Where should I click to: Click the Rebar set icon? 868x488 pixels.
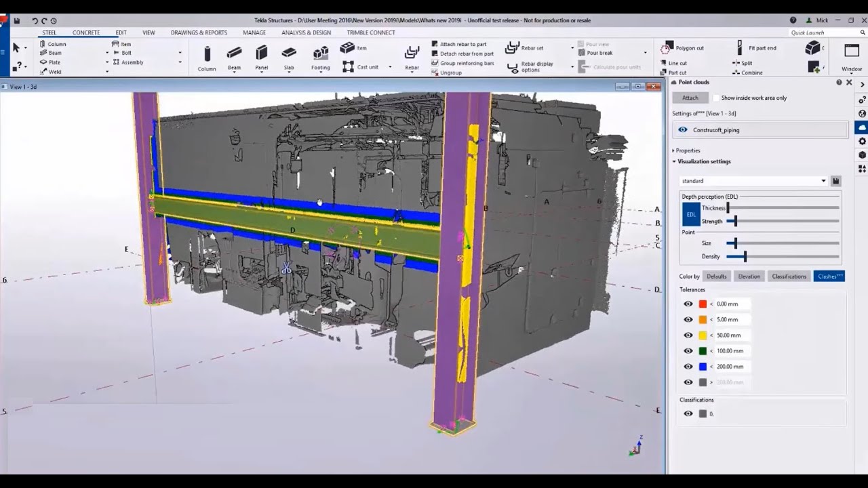click(512, 48)
